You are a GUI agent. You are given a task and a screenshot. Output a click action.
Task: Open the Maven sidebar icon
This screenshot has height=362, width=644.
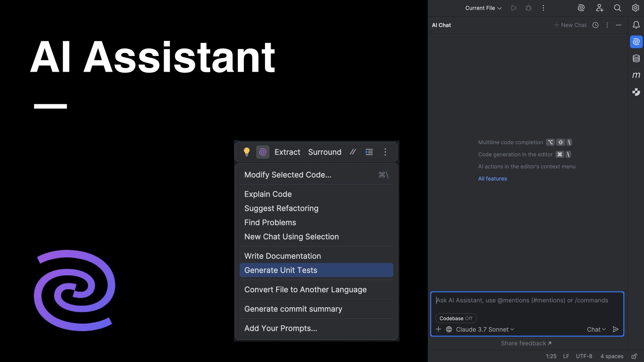pyautogui.click(x=636, y=75)
